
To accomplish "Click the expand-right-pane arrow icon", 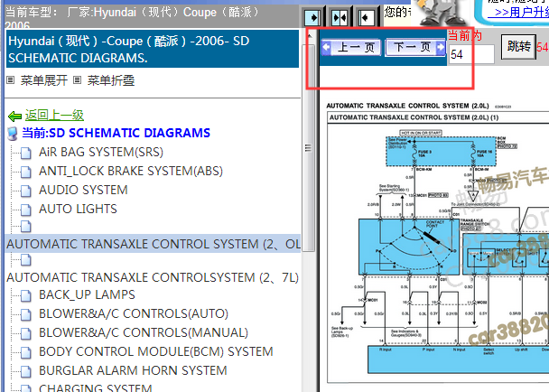I will click(x=312, y=17).
